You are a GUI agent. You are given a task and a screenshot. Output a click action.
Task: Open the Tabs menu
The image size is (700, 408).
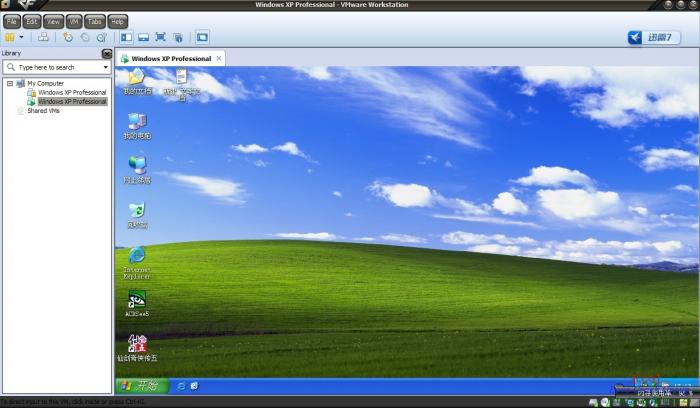pos(94,21)
